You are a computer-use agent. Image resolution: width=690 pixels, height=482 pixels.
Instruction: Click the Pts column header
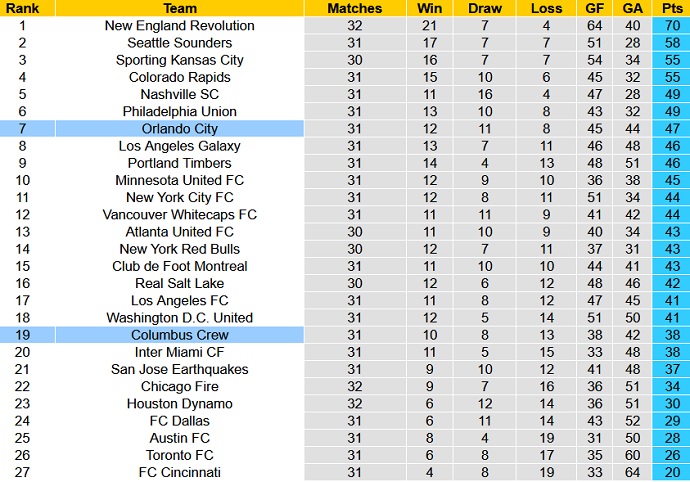[x=670, y=8]
